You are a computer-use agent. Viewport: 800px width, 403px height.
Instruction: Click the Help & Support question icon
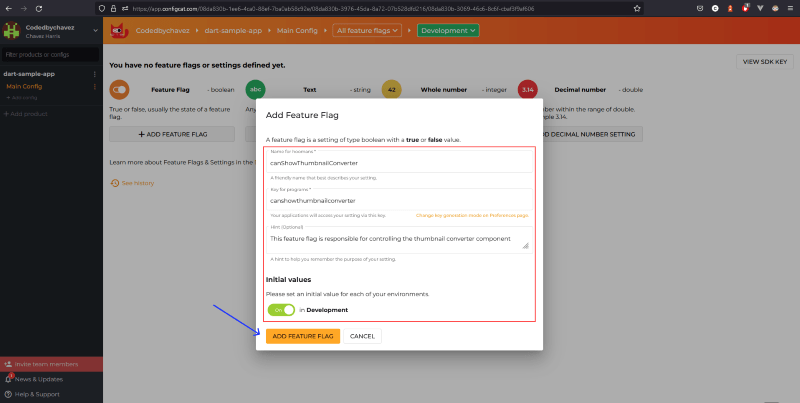[8, 394]
